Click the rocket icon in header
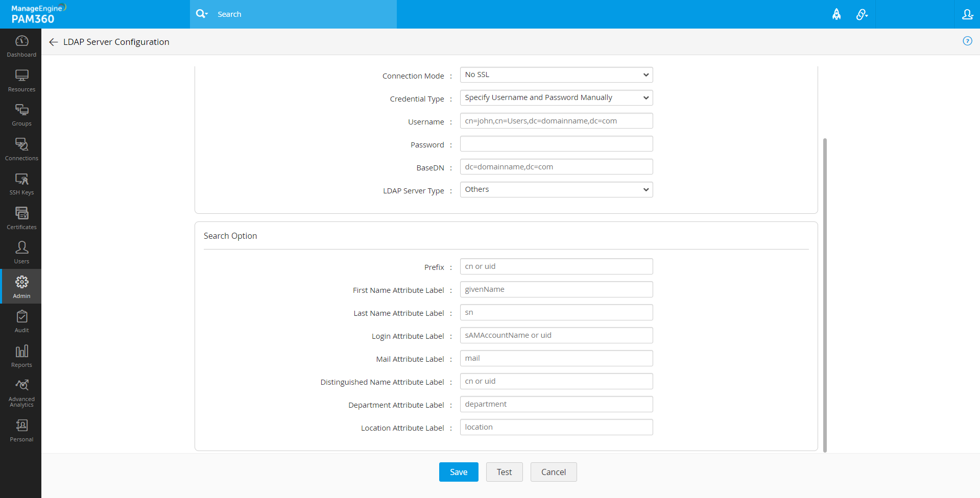 point(836,14)
